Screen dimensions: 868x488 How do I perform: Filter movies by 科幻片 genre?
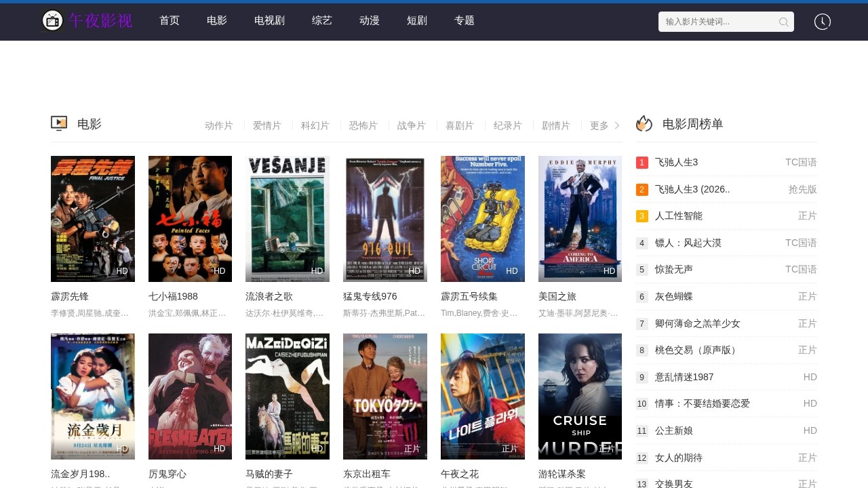coord(315,125)
